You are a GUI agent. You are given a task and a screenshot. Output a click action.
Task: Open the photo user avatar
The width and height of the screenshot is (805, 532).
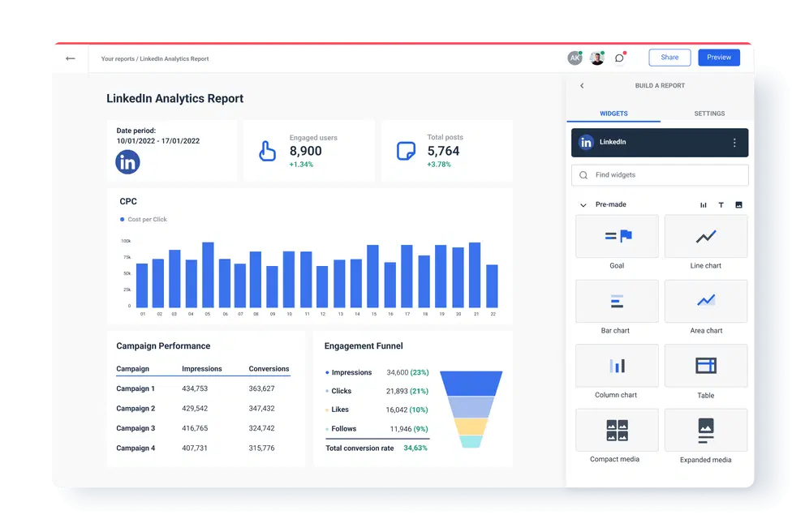[597, 58]
